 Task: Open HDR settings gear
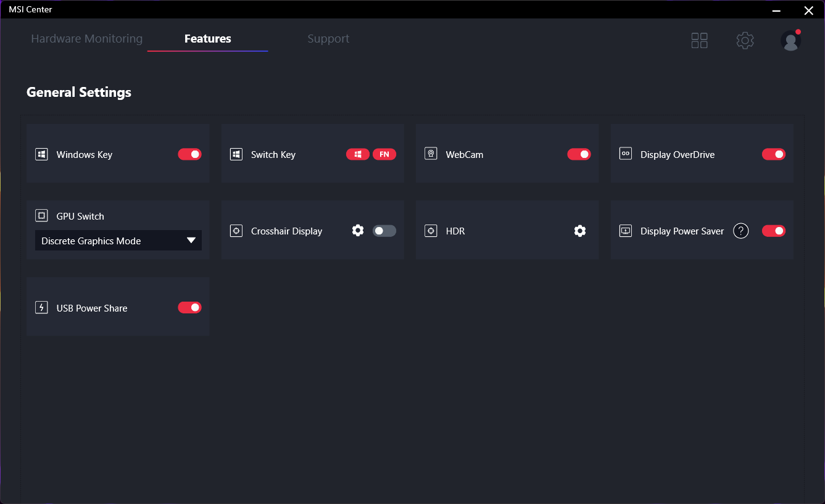[580, 231]
